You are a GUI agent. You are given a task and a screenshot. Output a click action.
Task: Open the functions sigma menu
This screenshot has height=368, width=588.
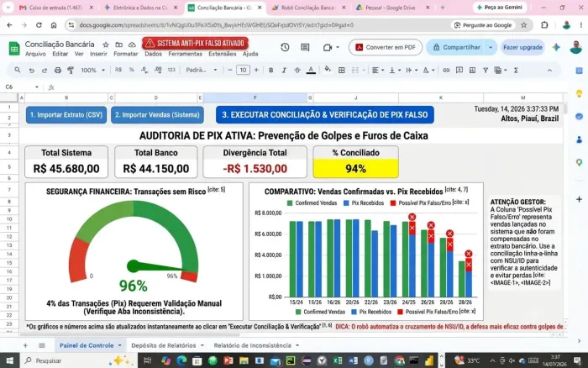(x=516, y=70)
